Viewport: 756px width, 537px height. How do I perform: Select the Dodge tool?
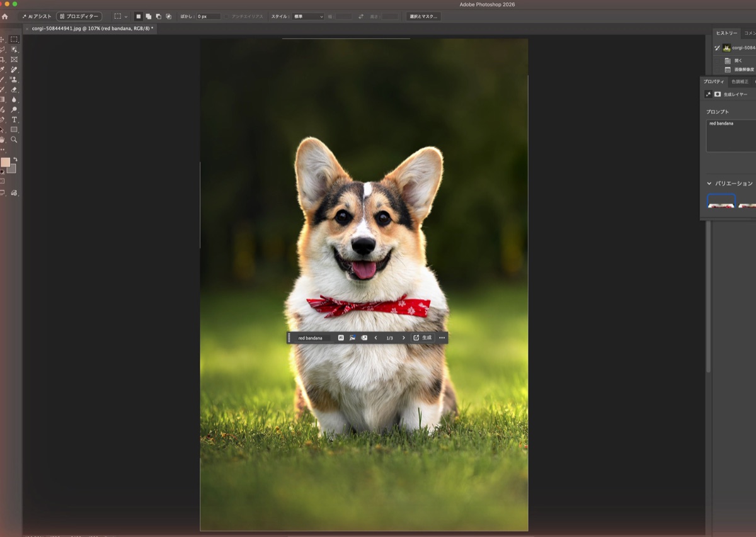click(14, 110)
